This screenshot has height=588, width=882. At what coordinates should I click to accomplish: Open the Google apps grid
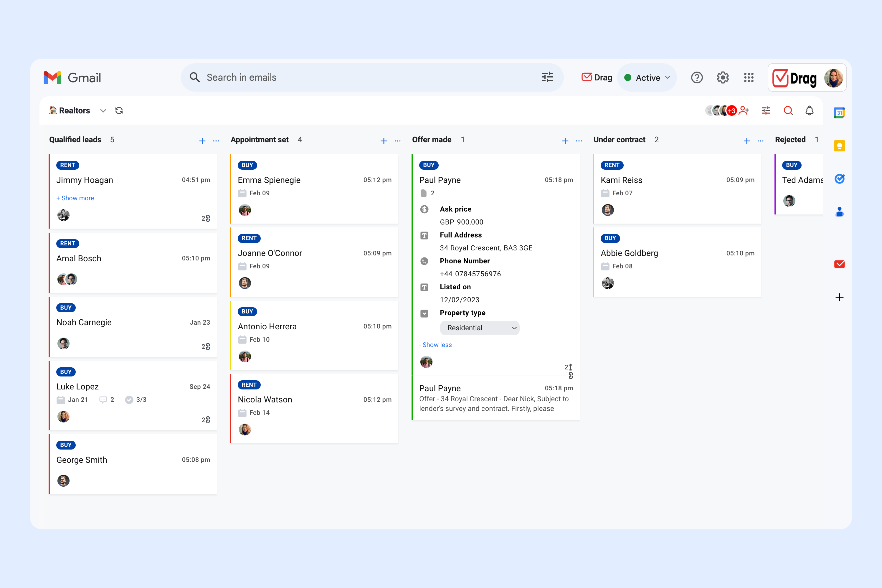(749, 78)
